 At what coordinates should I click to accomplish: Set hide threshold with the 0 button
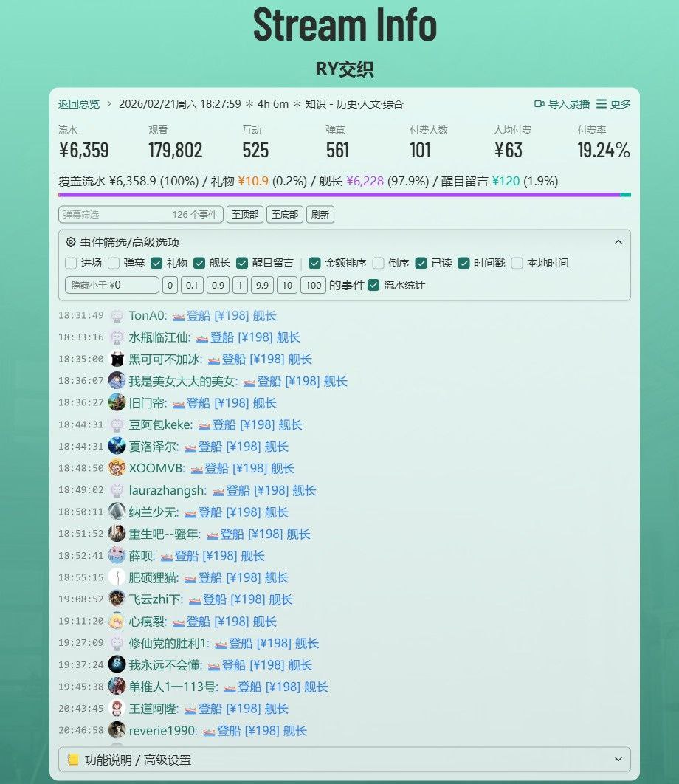tap(170, 285)
